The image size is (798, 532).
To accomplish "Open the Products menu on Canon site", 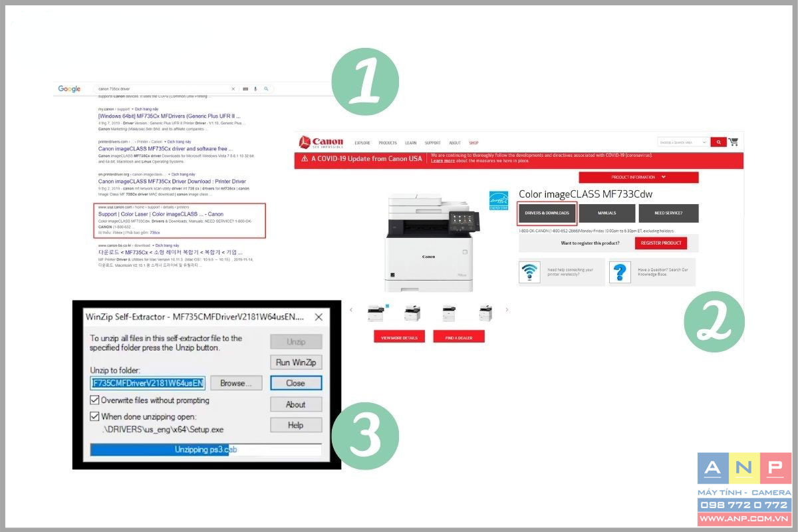I will pos(388,143).
